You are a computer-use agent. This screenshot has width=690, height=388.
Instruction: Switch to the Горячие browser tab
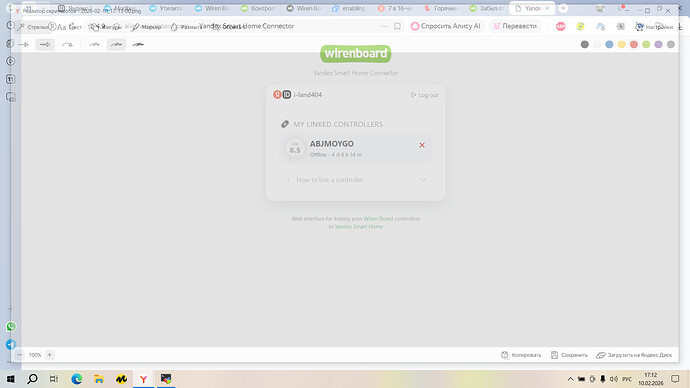[x=441, y=8]
